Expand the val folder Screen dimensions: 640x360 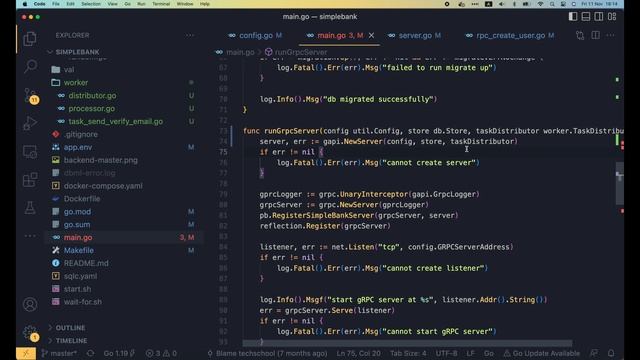coord(69,70)
